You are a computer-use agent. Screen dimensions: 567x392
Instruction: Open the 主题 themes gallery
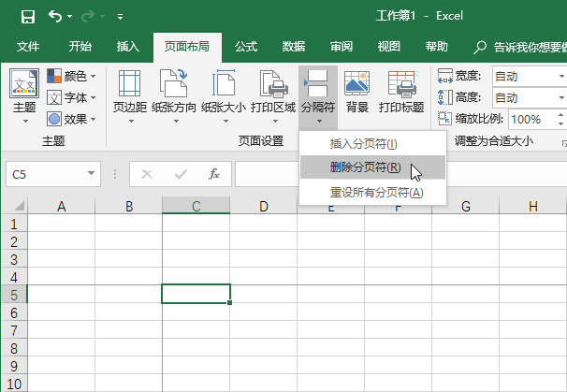point(24,95)
